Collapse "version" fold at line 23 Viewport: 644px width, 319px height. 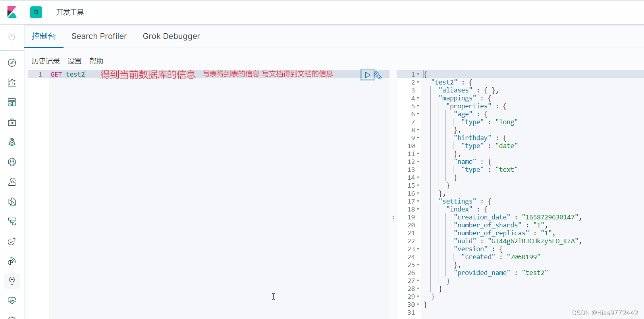point(418,249)
